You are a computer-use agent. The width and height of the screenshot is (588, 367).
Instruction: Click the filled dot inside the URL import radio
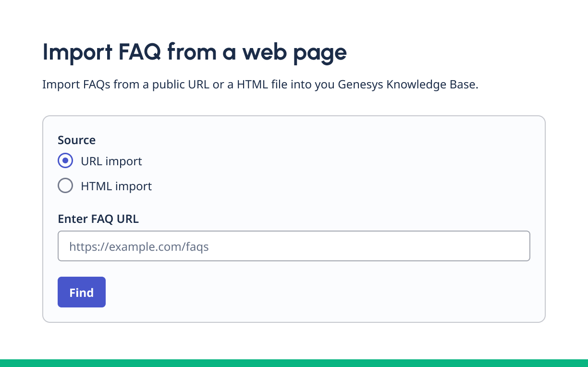[x=65, y=161]
